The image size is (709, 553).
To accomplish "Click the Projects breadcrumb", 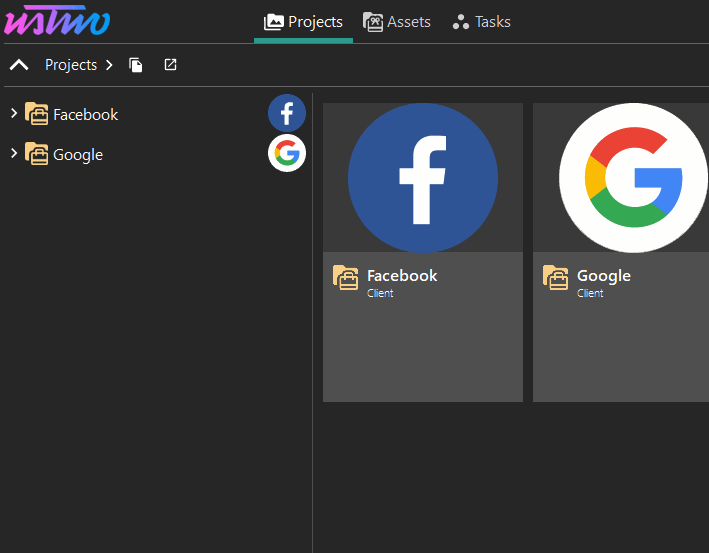I will point(71,65).
